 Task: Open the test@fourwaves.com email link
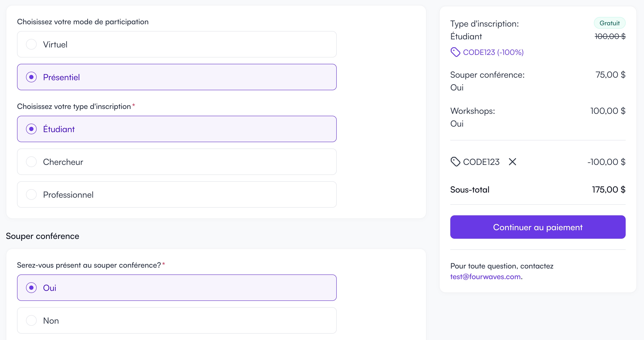coord(485,277)
